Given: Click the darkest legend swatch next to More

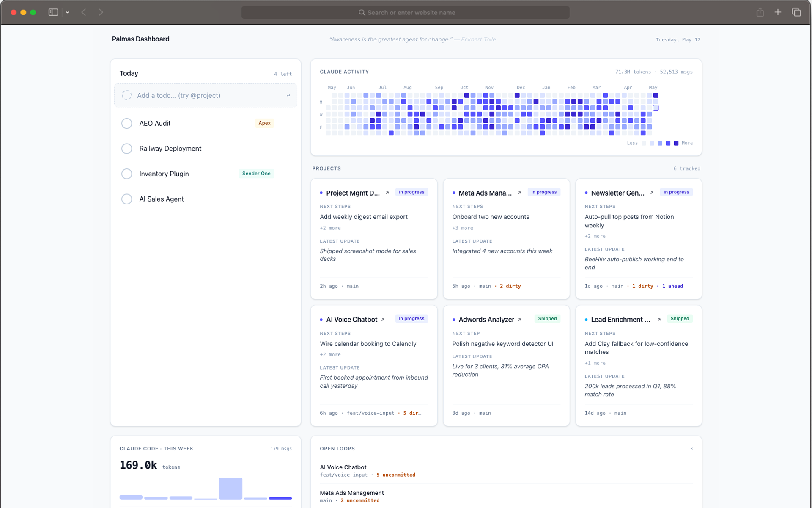Looking at the screenshot, I should [x=676, y=143].
